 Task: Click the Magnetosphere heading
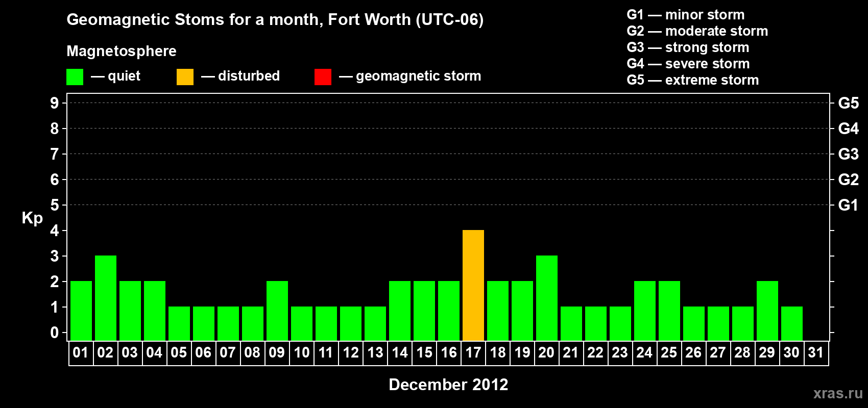click(122, 51)
